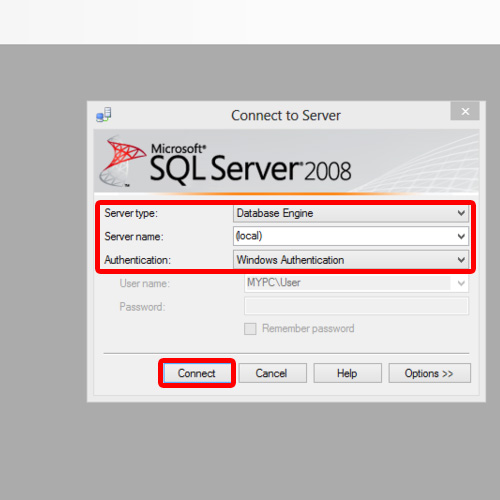Click the SQL Server 2008 logo banner
Image resolution: width=500 pixels, height=500 pixels.
(286, 161)
